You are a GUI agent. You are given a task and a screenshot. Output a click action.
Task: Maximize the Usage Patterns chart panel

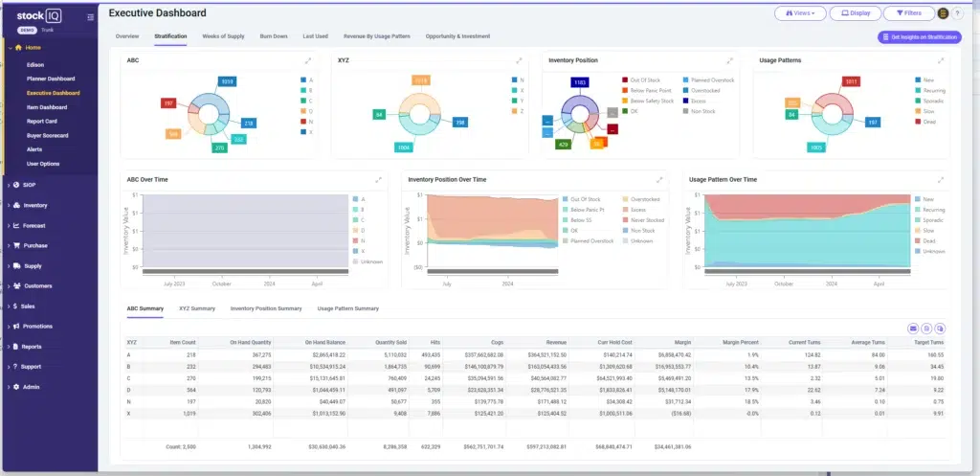pyautogui.click(x=941, y=60)
